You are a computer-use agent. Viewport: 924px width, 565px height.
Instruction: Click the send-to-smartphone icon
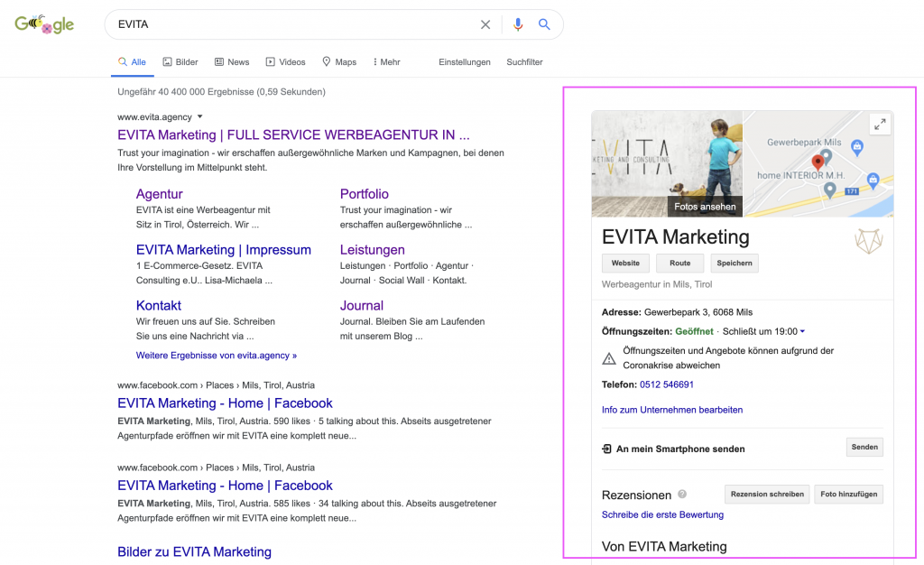pos(606,449)
